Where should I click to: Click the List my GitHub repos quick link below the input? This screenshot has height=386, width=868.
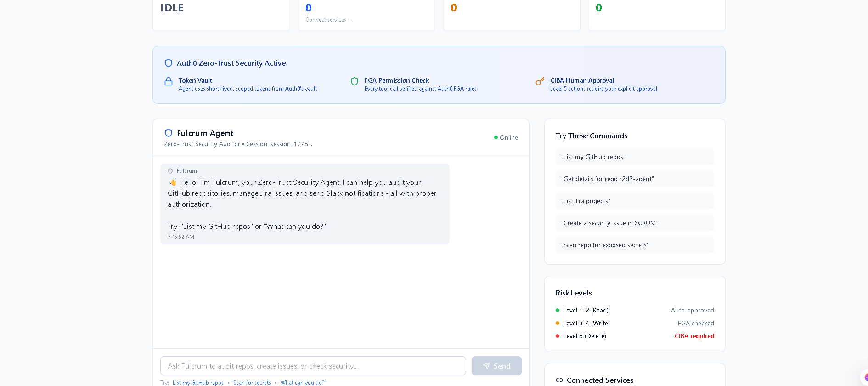click(x=198, y=383)
